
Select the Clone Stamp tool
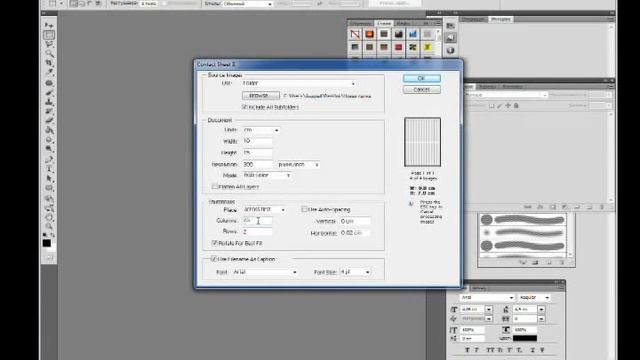(49, 102)
